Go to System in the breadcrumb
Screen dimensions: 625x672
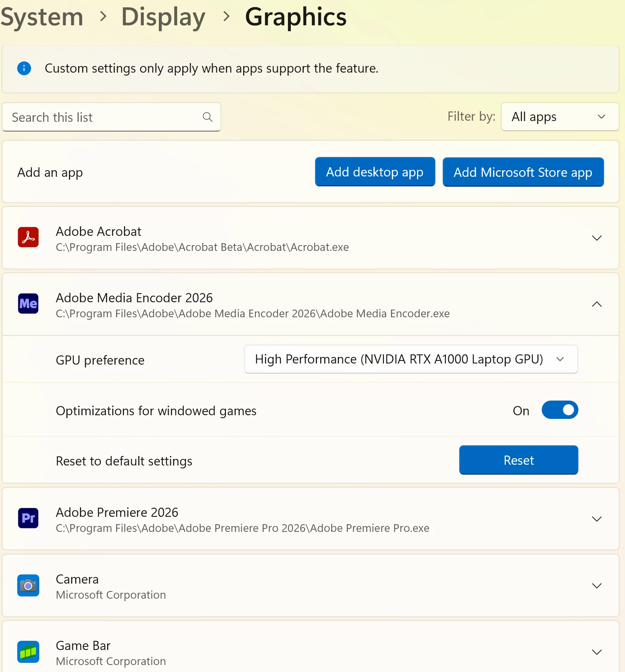(x=42, y=17)
